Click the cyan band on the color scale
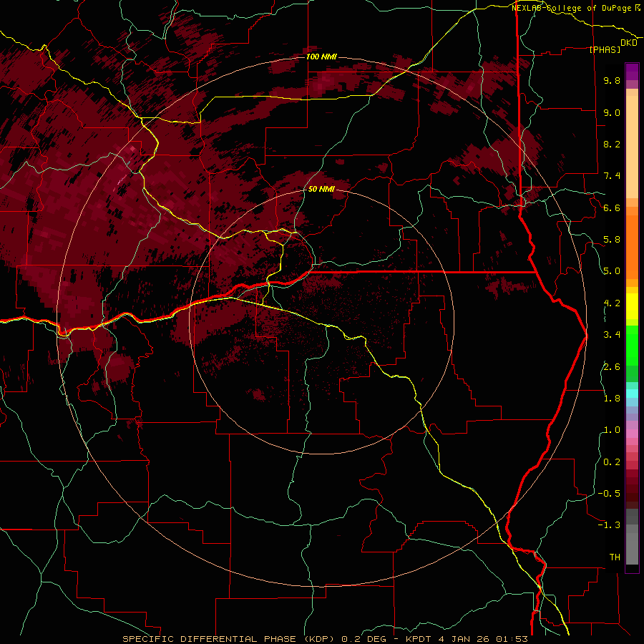Image resolution: width=644 pixels, height=644 pixels. point(632,394)
